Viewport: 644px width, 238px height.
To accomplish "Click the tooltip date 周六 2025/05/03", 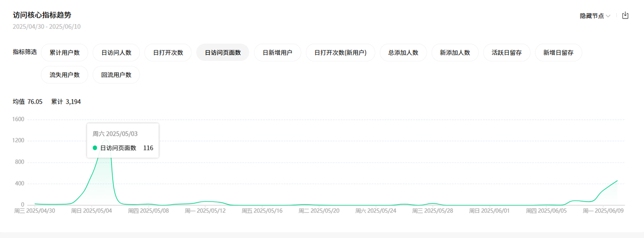I will point(115,134).
